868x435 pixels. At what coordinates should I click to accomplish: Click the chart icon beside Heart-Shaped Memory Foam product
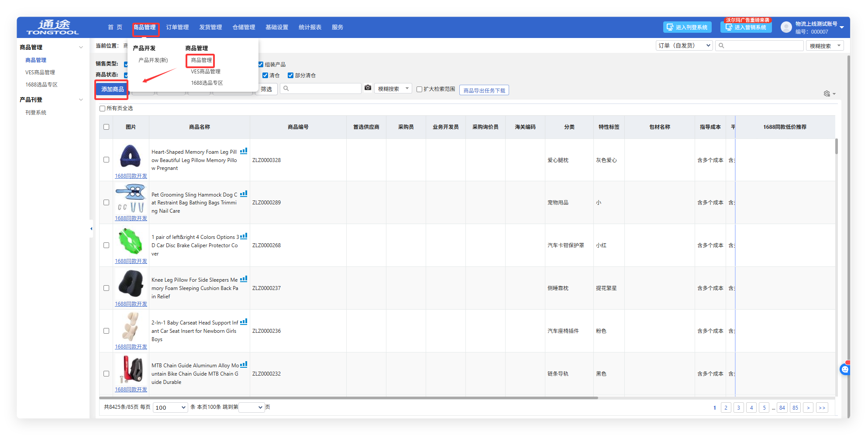tap(244, 151)
